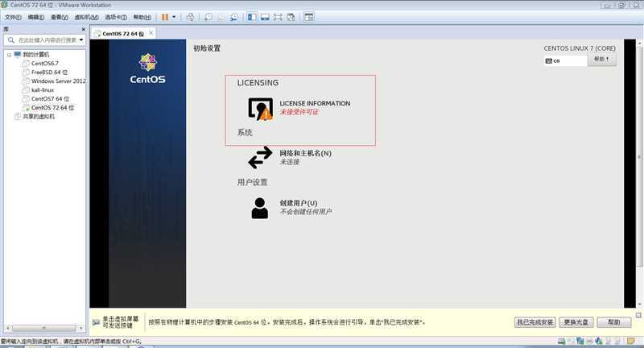
Task: Click the console view toolbar icon
Action: coord(309,17)
